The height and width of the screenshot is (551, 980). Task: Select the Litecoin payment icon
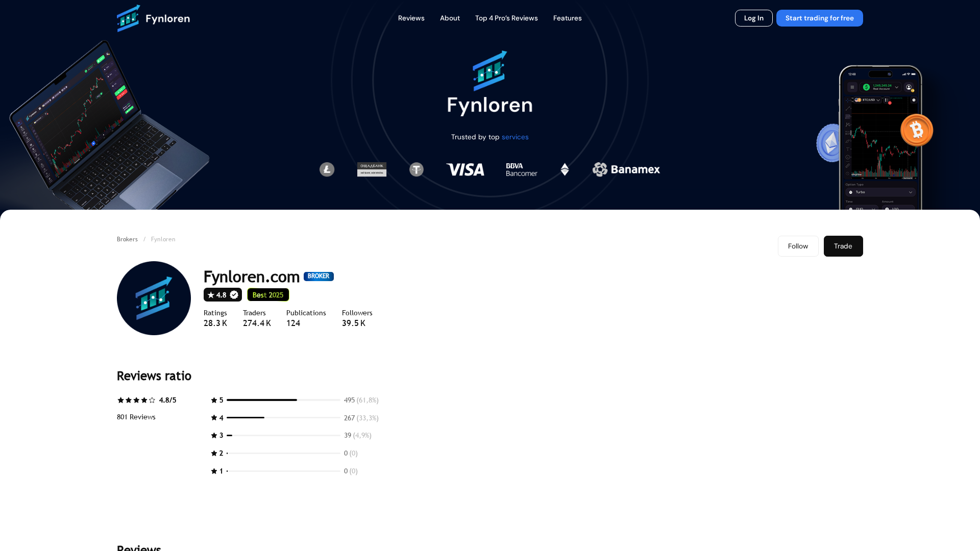point(327,169)
